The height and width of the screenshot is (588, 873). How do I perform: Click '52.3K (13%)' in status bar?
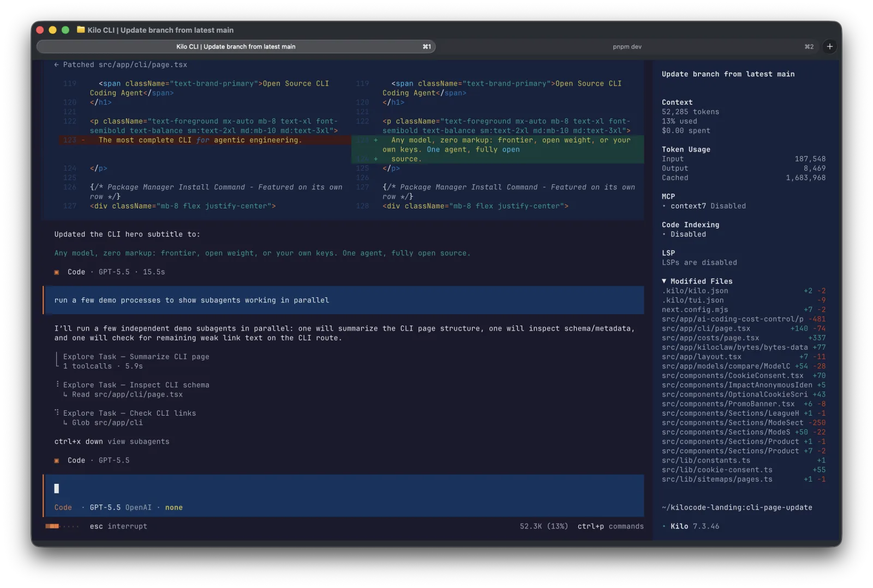(x=543, y=526)
